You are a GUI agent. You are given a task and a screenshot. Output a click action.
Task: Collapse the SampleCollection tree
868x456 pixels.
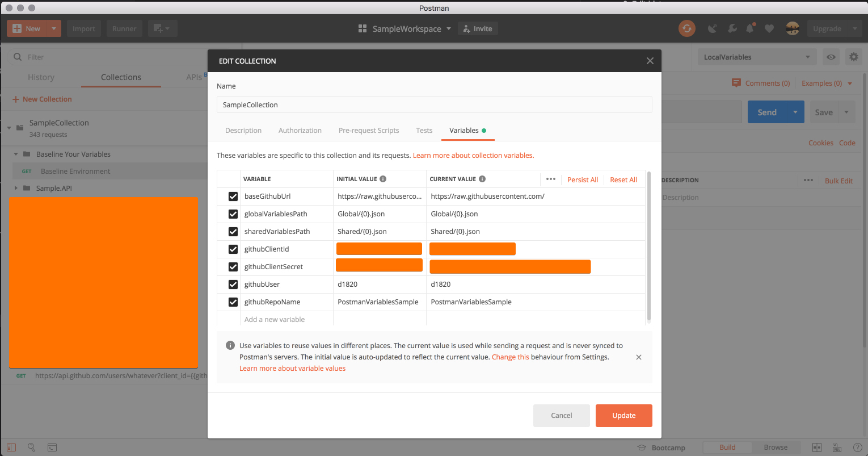coord(9,128)
